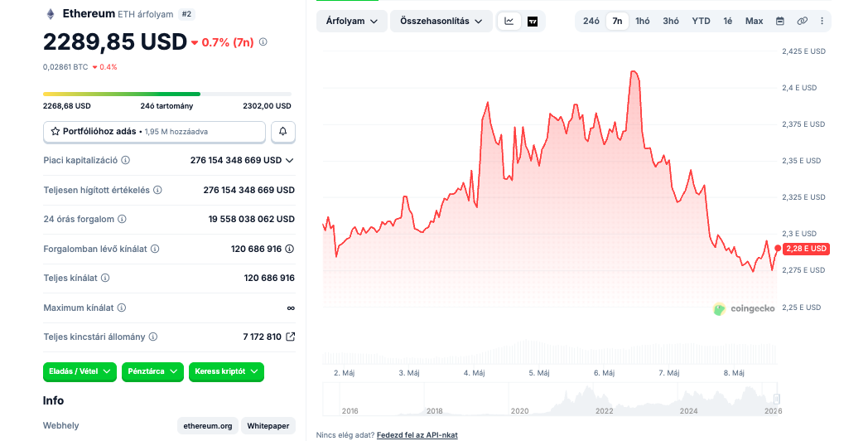This screenshot has height=441, width=868.
Task: Click the right handle of the range navigator
Action: (x=777, y=399)
